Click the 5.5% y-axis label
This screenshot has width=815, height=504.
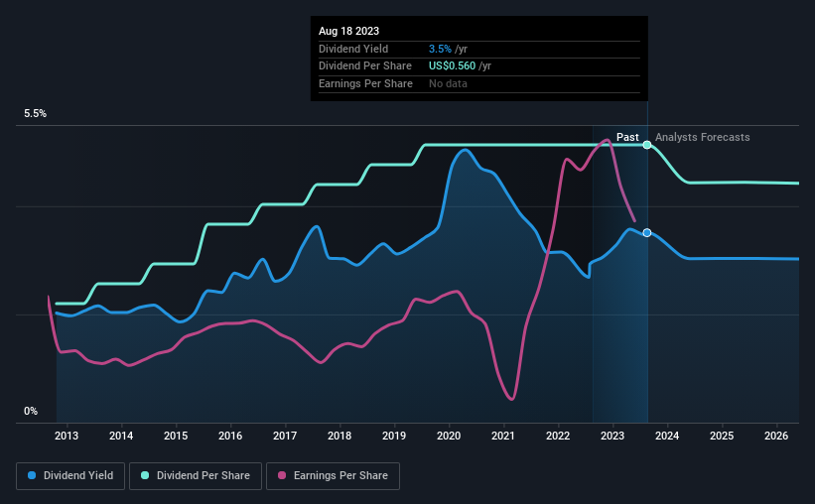tap(35, 114)
